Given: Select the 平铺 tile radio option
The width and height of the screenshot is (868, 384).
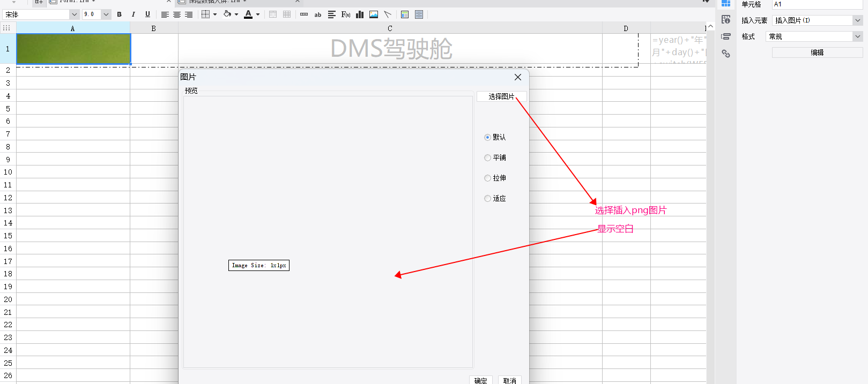Looking at the screenshot, I should point(487,157).
